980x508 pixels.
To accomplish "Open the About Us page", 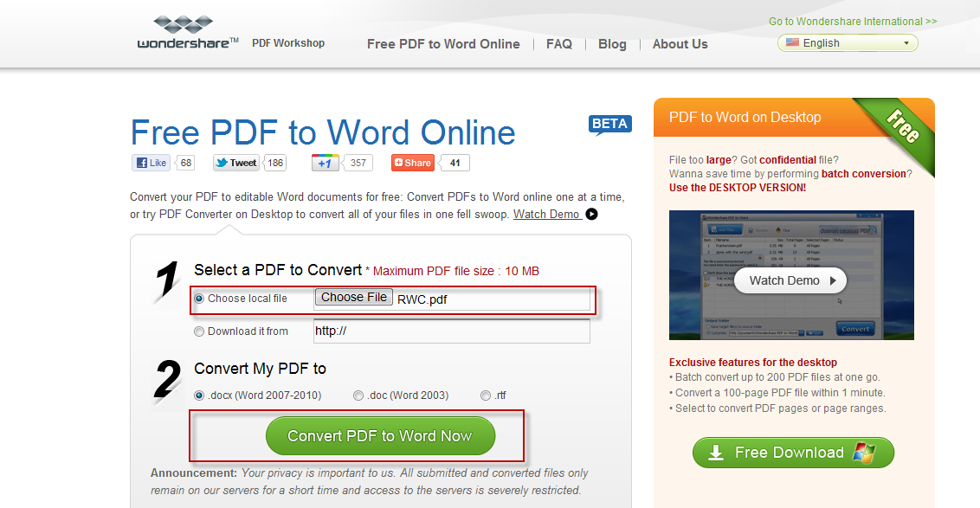I will [x=680, y=44].
